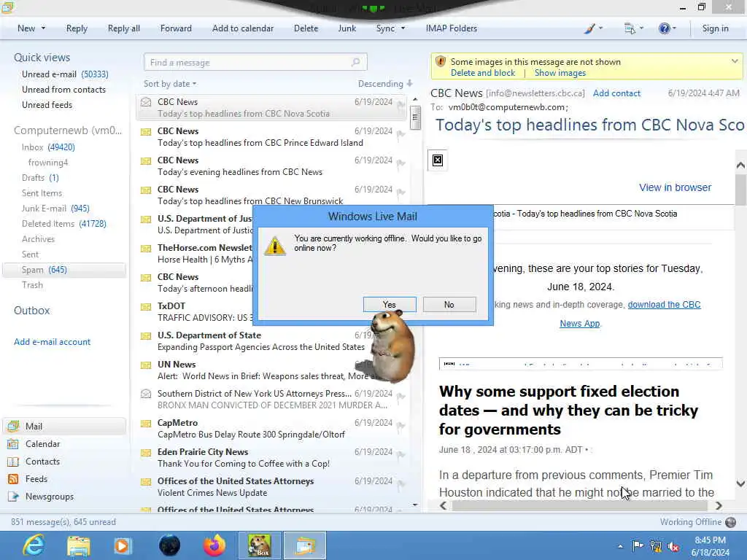Click the blocked image placeholder icon
This screenshot has height=560, width=747.
click(438, 160)
